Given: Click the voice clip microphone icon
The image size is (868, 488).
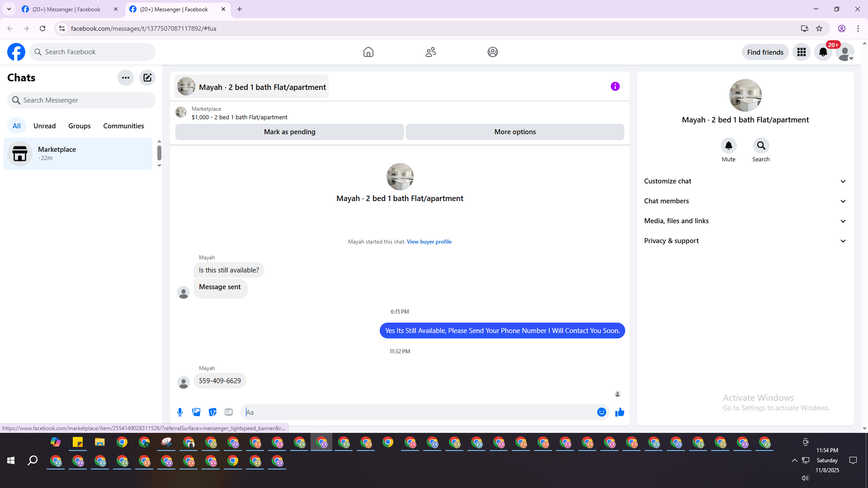Looking at the screenshot, I should pyautogui.click(x=180, y=412).
